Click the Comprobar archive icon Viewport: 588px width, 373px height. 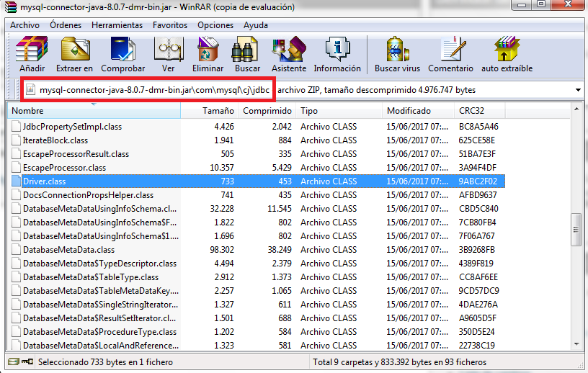[x=122, y=49]
